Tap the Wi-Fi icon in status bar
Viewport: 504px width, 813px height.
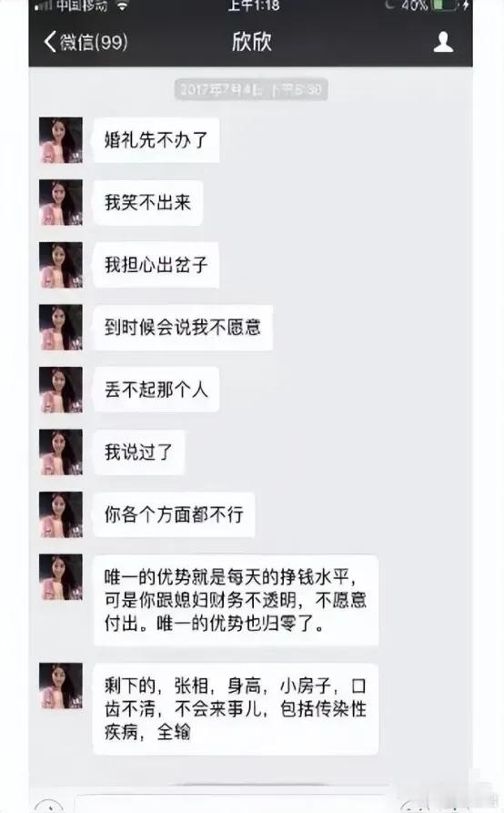(122, 5)
